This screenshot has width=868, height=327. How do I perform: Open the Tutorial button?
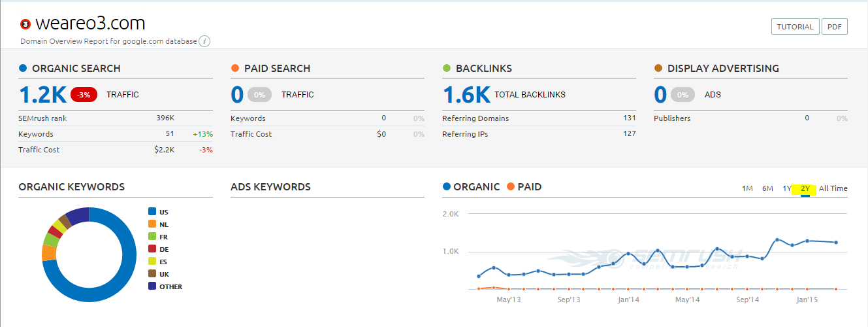(796, 27)
